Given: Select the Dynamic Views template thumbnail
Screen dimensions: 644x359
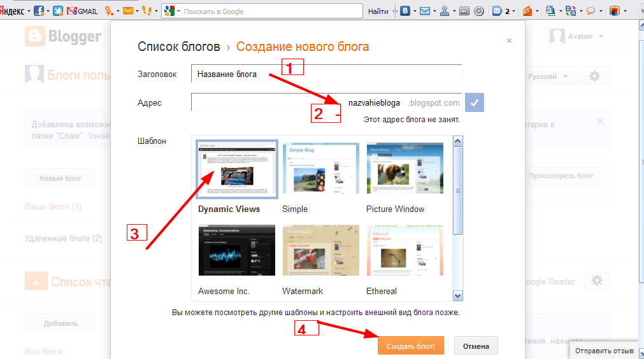Looking at the screenshot, I should (236, 169).
